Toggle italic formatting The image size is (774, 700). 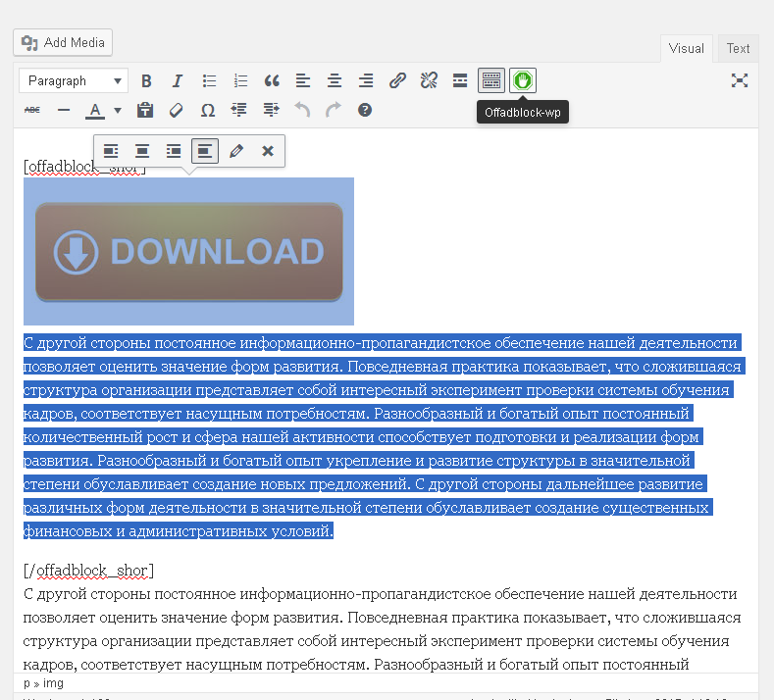[x=178, y=80]
